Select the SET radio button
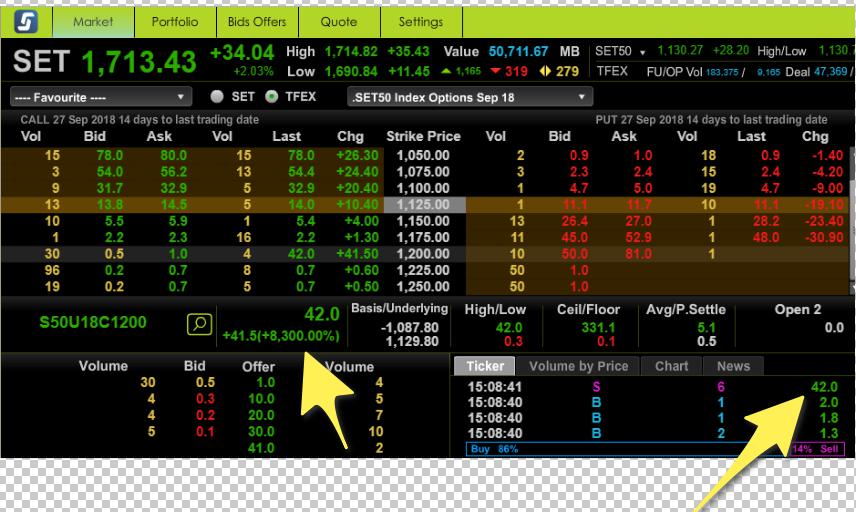This screenshot has height=512, width=856. (217, 97)
